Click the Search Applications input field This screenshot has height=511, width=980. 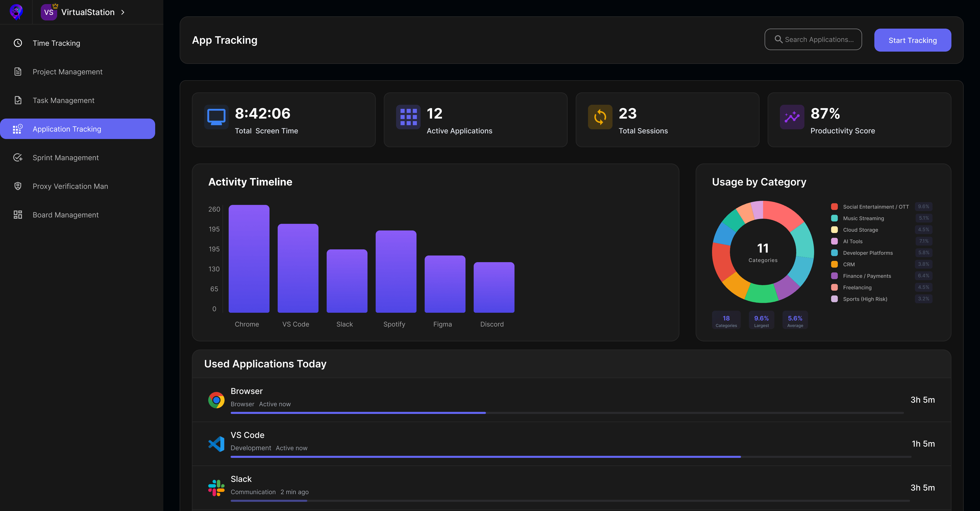[x=813, y=39]
